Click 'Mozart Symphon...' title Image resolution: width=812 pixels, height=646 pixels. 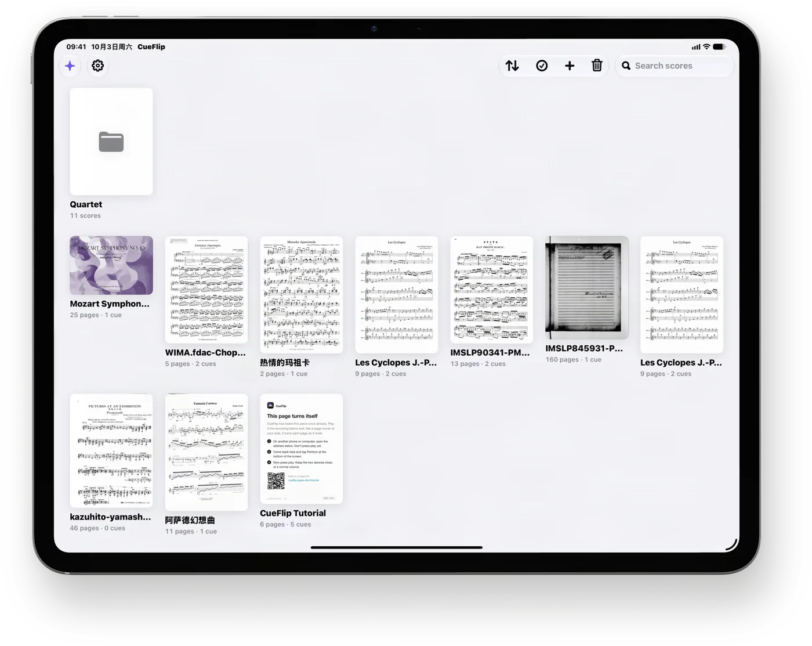[110, 304]
